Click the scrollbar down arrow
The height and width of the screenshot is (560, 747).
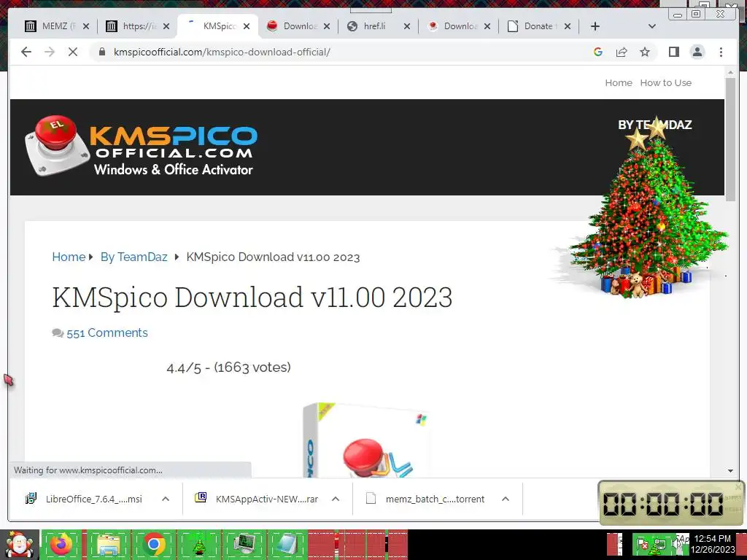tap(730, 471)
